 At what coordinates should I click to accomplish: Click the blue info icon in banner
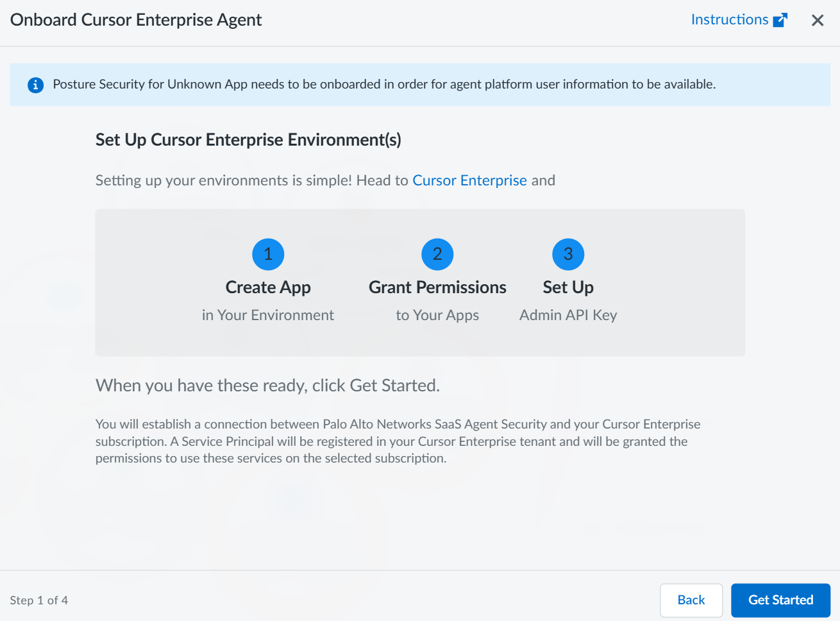(x=36, y=85)
